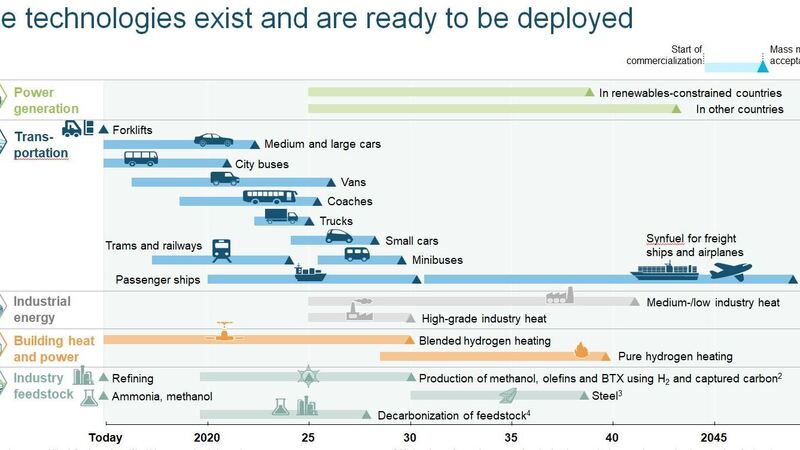Click the In other countries end marker
This screenshot has height=450, width=800.
(676, 109)
